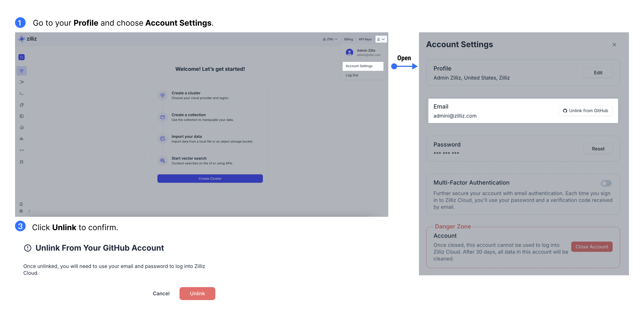
Task: Choose Log Out from the profile menu
Action: click(352, 75)
